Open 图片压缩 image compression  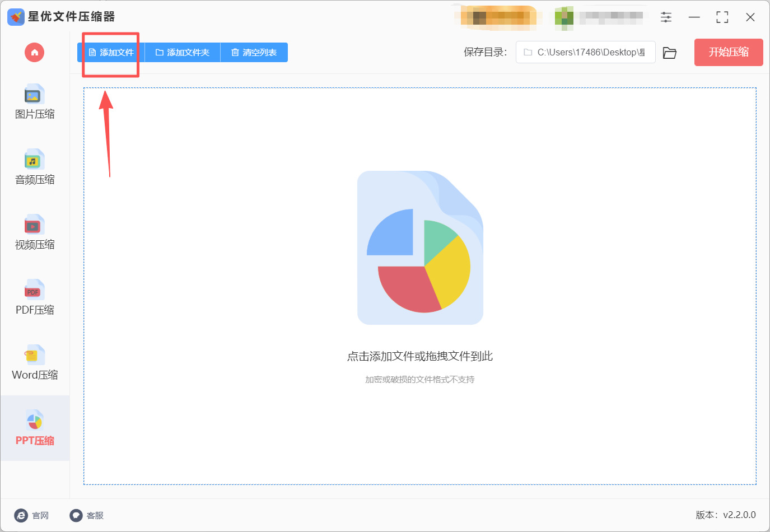click(x=35, y=102)
